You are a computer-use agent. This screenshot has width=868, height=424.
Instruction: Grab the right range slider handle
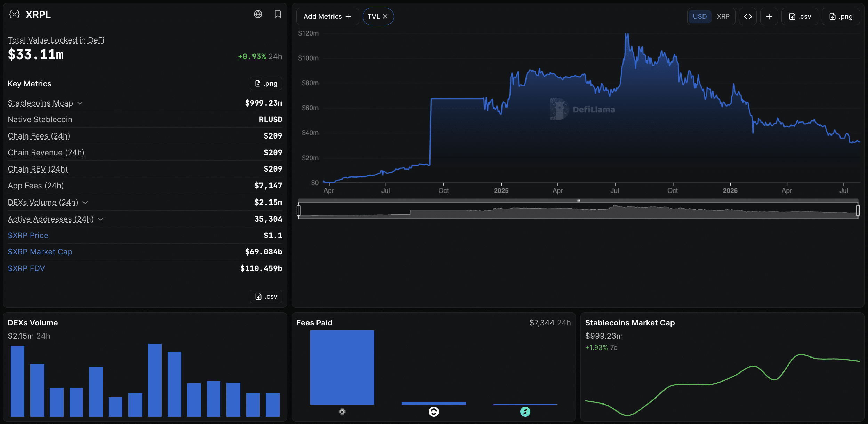(858, 210)
